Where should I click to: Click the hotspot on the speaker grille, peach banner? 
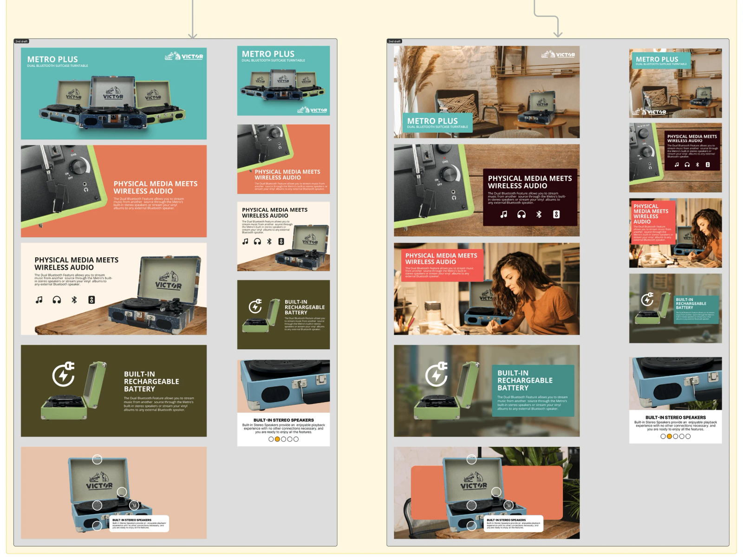coord(97,526)
